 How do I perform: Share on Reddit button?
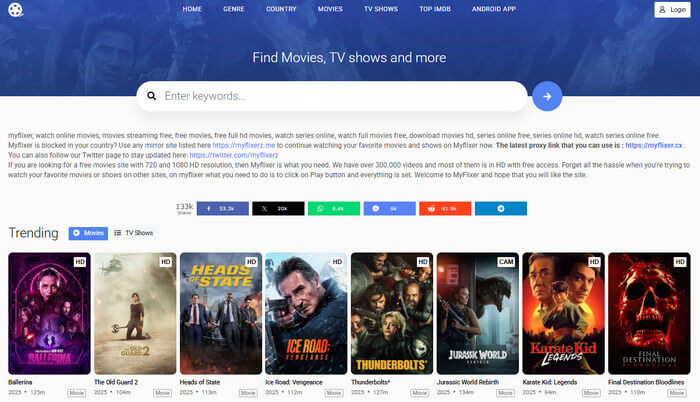click(x=445, y=209)
